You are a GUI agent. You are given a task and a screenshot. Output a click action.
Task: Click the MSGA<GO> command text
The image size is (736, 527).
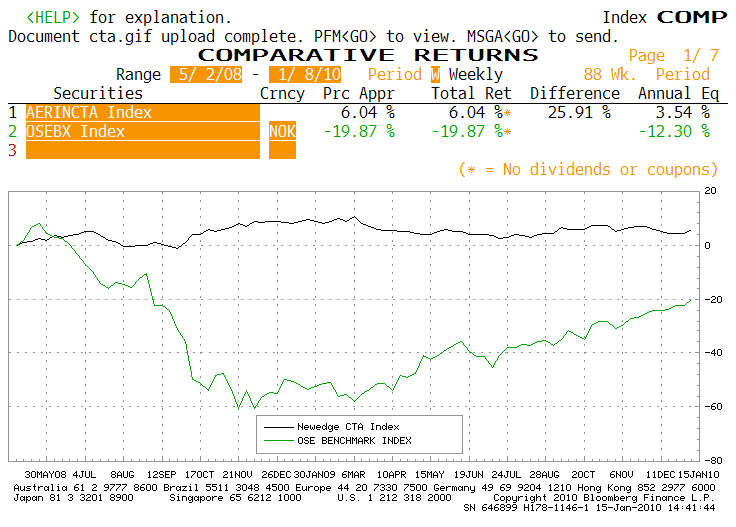[503, 37]
